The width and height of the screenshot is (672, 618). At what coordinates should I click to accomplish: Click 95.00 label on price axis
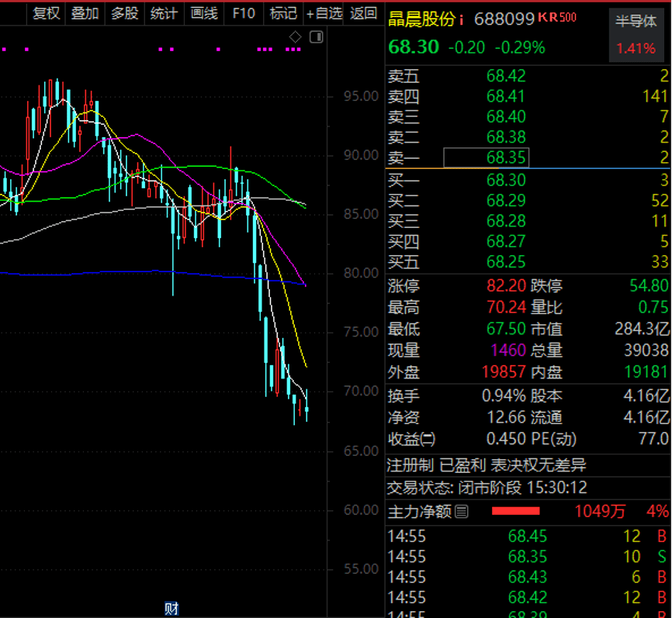point(361,96)
